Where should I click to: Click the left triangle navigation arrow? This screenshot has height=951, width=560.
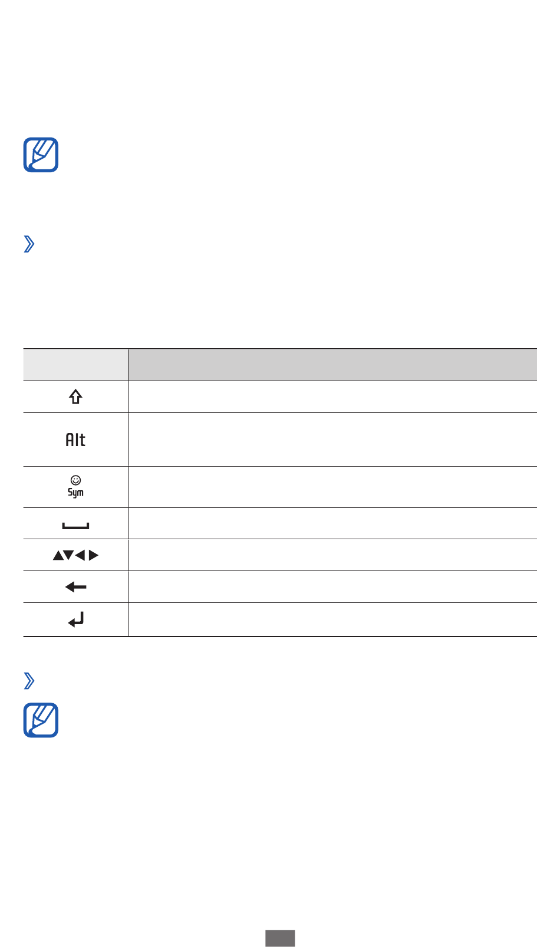pyautogui.click(x=80, y=555)
